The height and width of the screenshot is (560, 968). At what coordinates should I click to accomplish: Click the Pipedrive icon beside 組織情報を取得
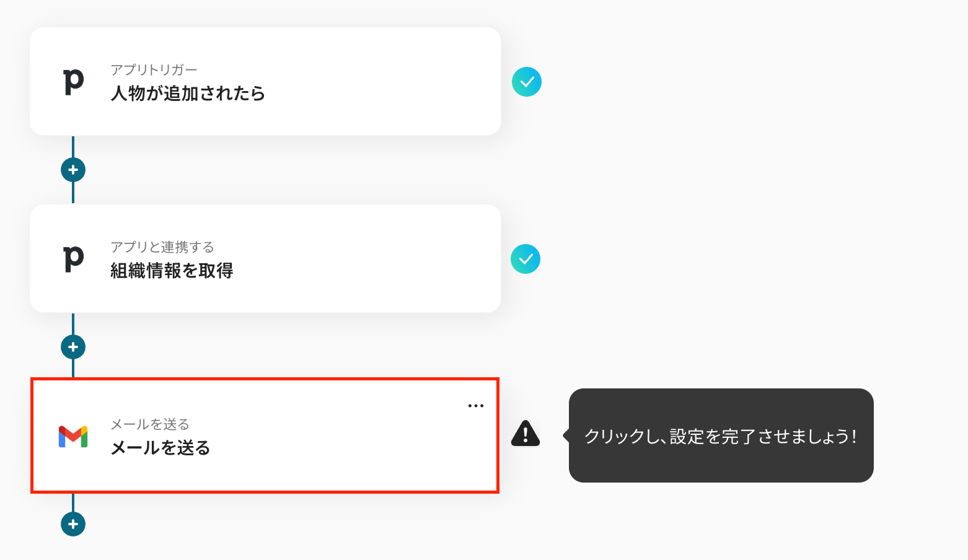tap(73, 258)
